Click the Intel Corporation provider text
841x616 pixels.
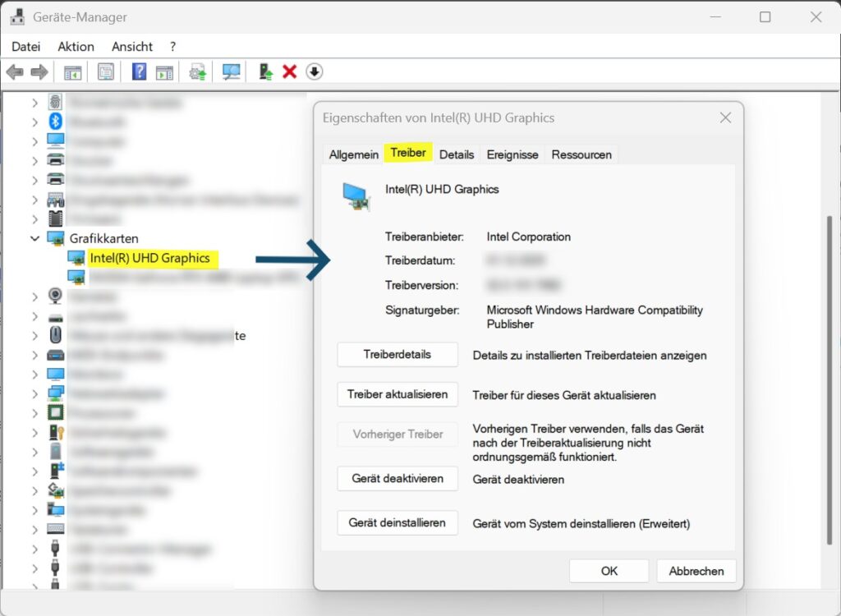click(528, 237)
